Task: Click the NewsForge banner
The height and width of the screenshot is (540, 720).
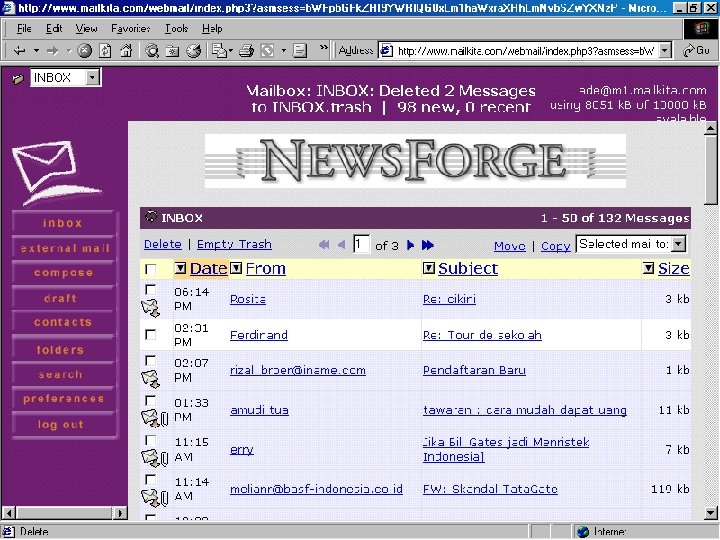Action: [415, 161]
